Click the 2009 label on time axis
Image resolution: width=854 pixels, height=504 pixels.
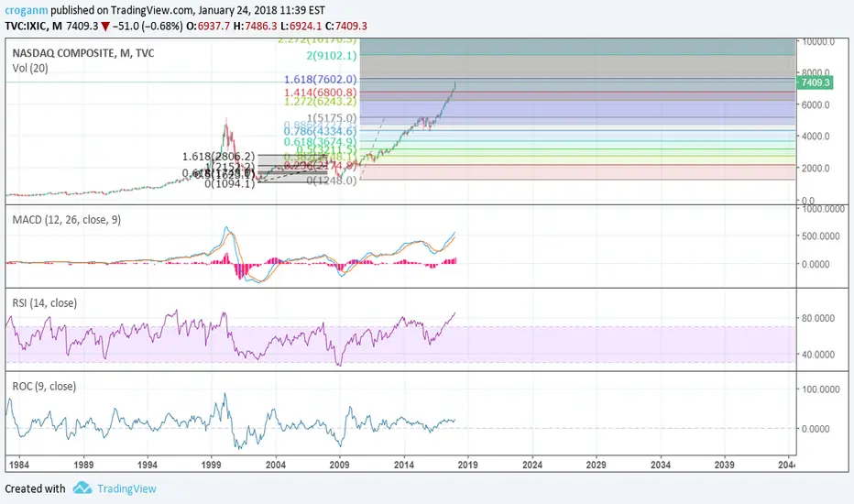339,465
